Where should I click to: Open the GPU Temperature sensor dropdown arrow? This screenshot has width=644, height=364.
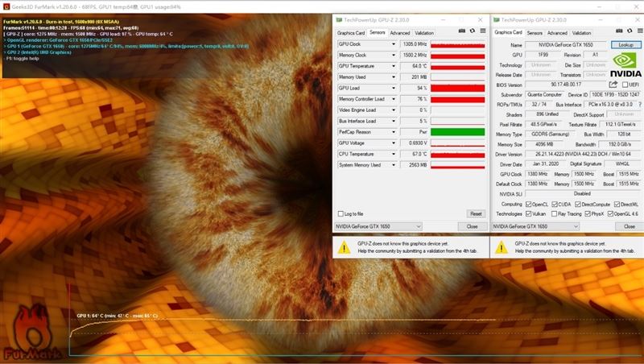(x=394, y=66)
